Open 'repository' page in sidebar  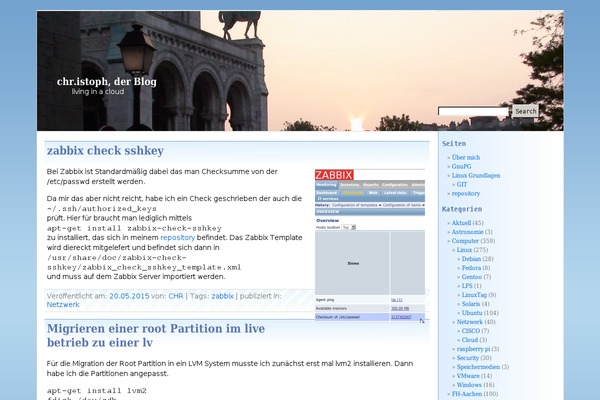coord(466,193)
